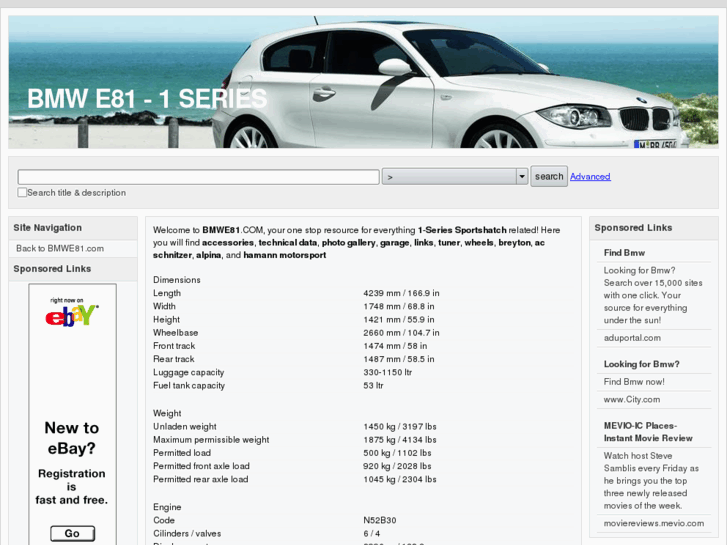The width and height of the screenshot is (727, 545).
Task: Click the search text input field
Action: pos(198,177)
